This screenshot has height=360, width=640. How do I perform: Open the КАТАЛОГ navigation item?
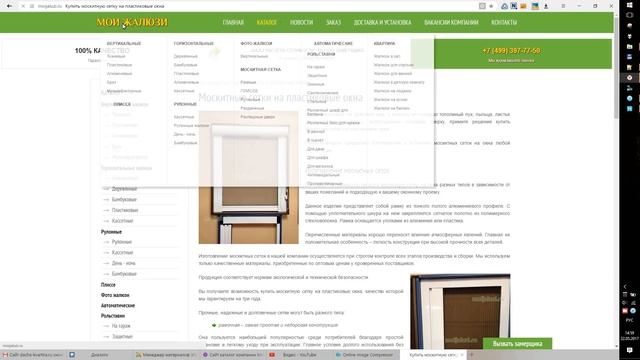[267, 22]
